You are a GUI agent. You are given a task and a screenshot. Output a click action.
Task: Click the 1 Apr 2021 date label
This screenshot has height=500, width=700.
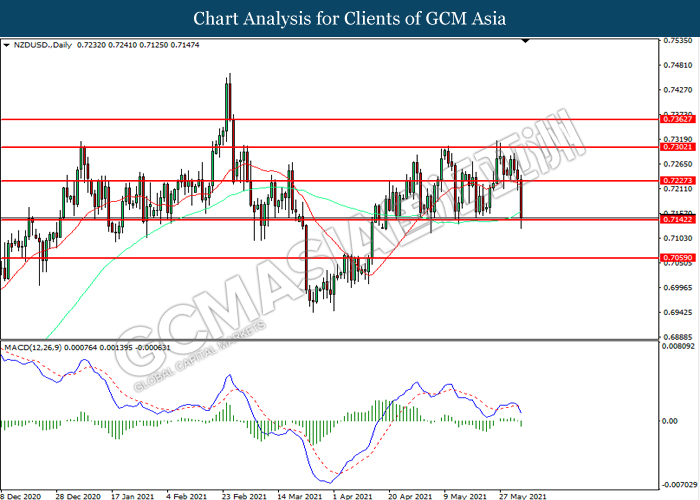tap(351, 494)
